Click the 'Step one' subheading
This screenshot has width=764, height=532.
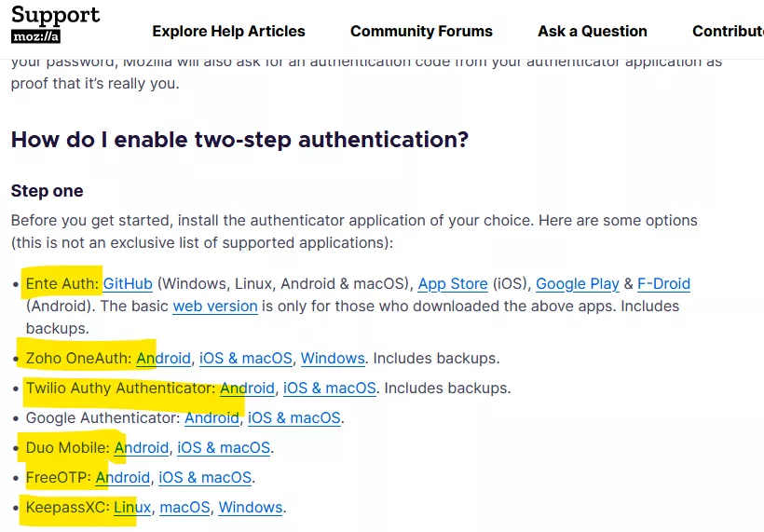pyautogui.click(x=47, y=191)
